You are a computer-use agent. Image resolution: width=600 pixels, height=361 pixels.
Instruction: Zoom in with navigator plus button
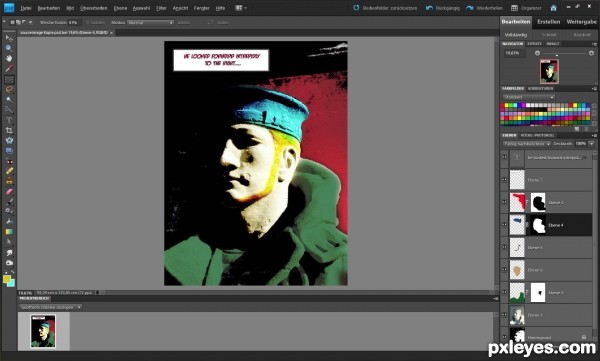pyautogui.click(x=591, y=53)
